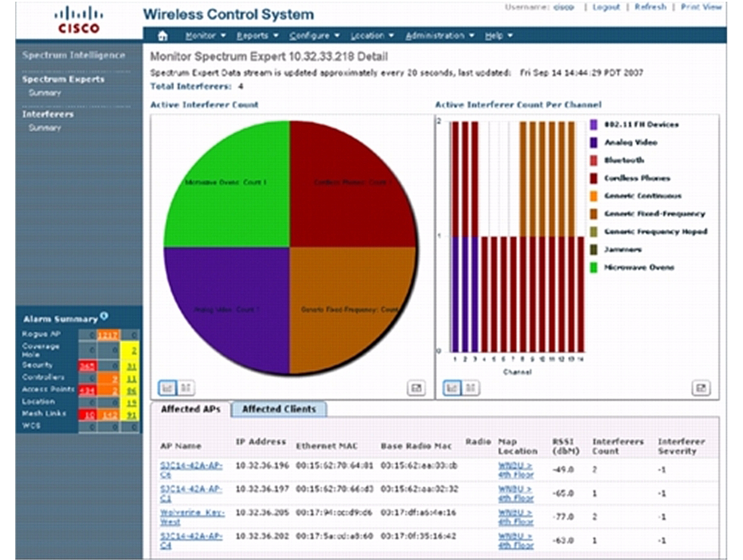Click the Logout link
Viewport: 743px width, 560px height.
pyautogui.click(x=606, y=7)
